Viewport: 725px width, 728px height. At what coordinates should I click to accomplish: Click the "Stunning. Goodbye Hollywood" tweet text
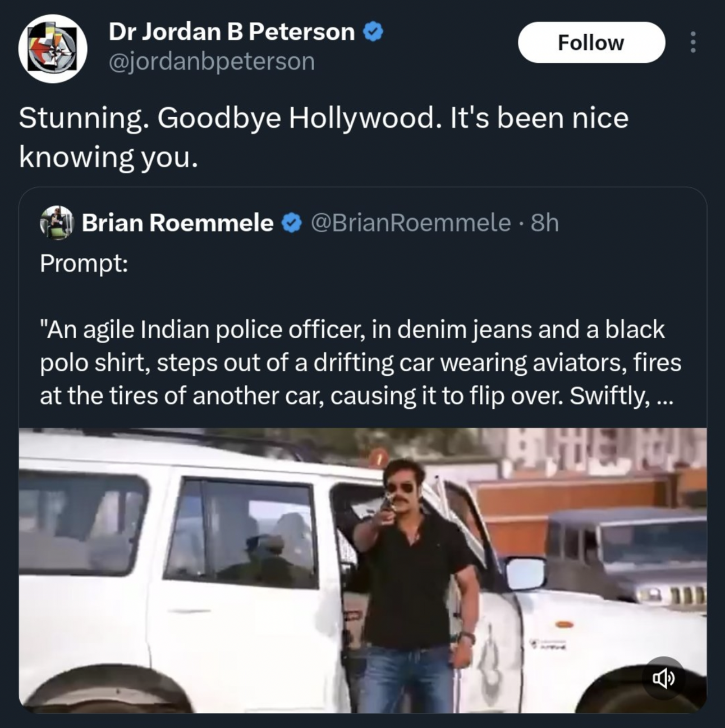(323, 137)
